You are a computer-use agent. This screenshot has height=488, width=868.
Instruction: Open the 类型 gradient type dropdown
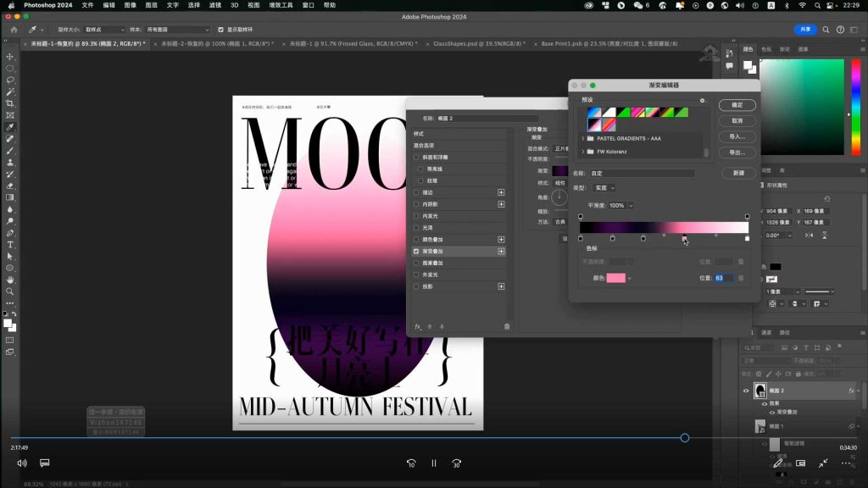click(x=605, y=187)
